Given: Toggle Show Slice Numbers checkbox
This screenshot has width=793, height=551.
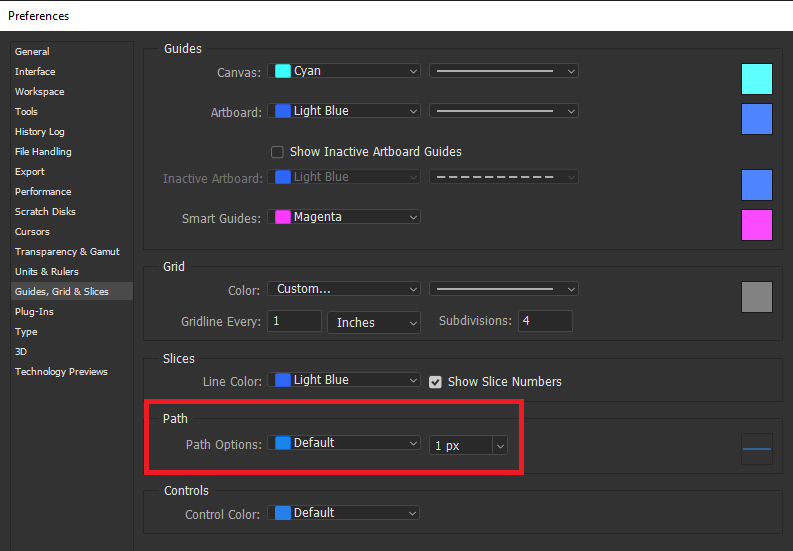Looking at the screenshot, I should click(435, 382).
